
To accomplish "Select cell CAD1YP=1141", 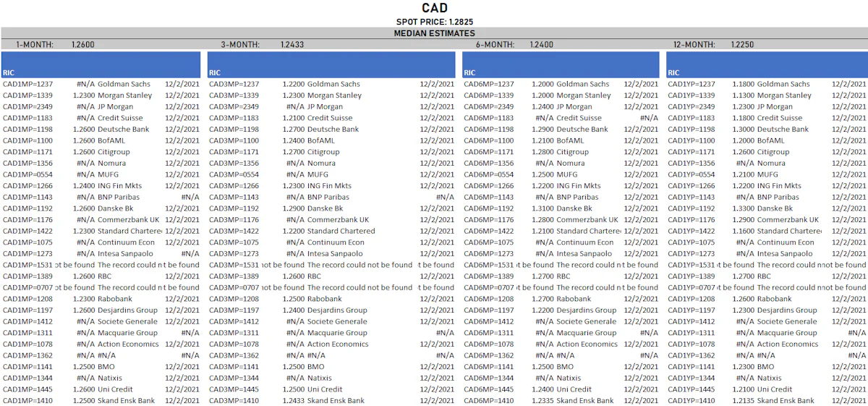I will [x=692, y=367].
